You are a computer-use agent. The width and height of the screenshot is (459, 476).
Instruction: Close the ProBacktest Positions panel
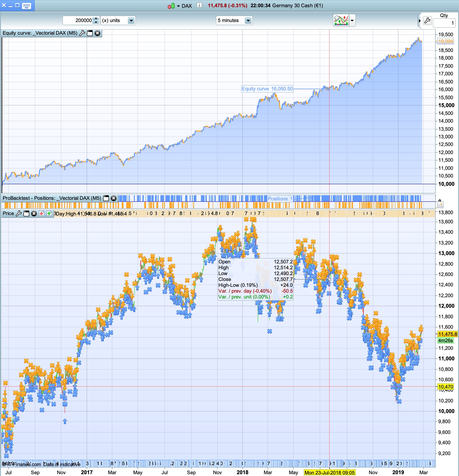coord(113,198)
